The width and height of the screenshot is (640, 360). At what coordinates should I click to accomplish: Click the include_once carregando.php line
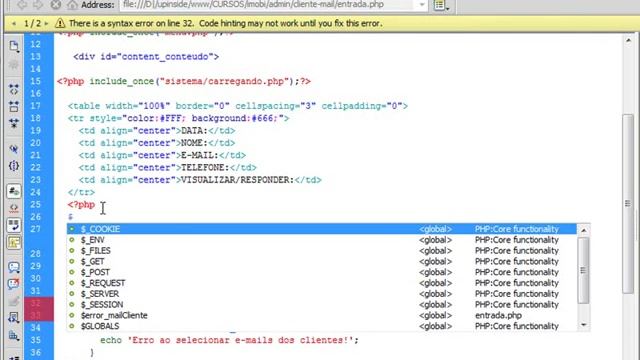click(x=184, y=81)
